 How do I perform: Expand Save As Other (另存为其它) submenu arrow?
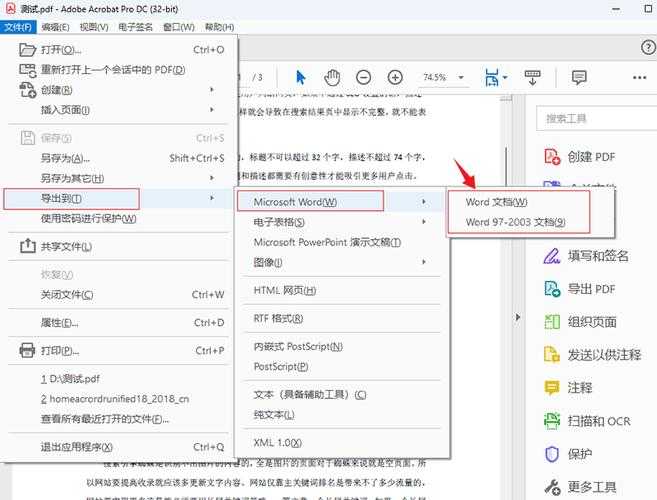click(212, 178)
